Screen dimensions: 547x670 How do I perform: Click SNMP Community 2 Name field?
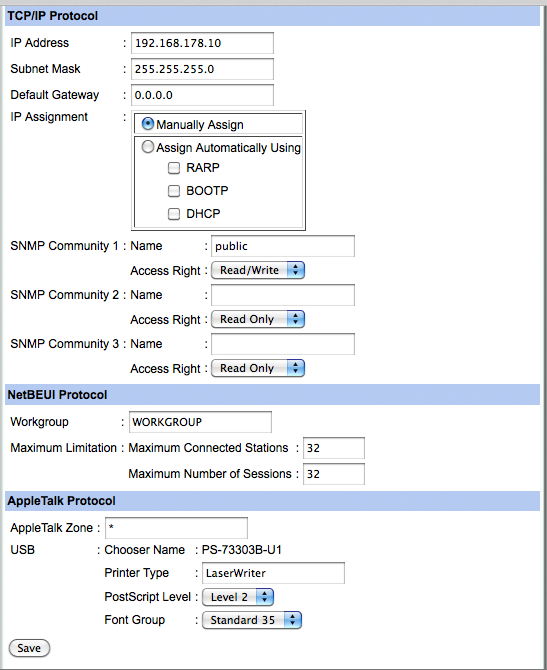tap(283, 295)
